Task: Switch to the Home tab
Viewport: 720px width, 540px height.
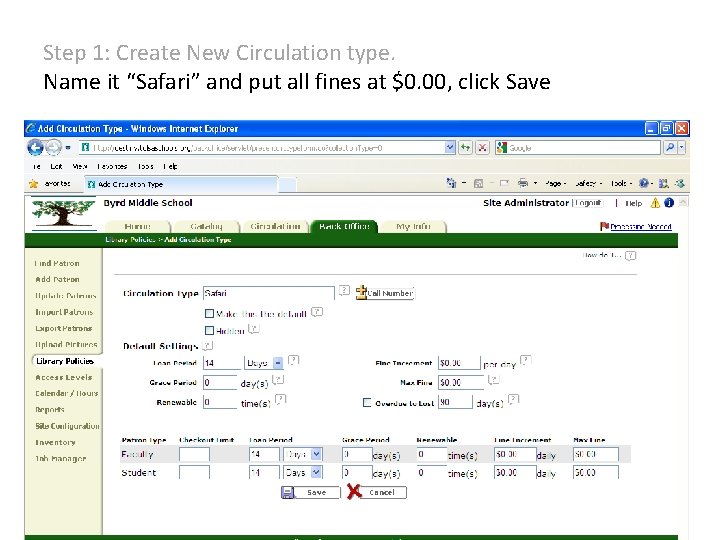Action: tap(138, 226)
